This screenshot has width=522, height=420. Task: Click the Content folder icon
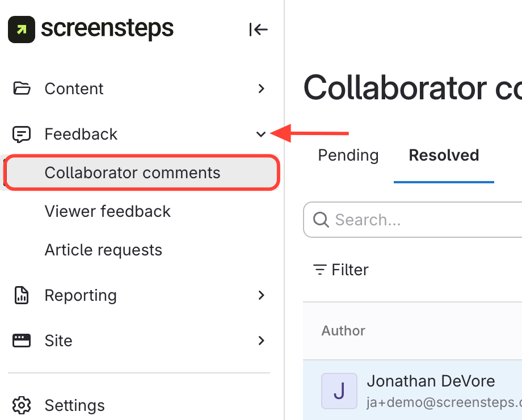coord(22,89)
